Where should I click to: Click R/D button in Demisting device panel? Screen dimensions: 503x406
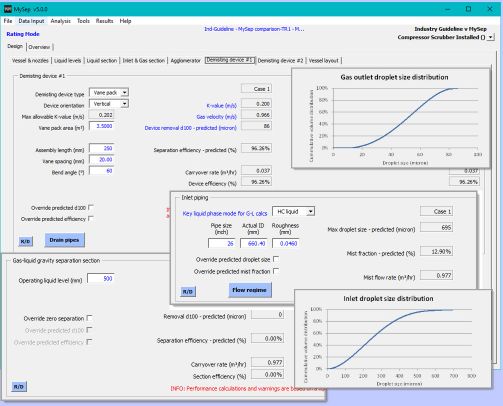(x=25, y=241)
